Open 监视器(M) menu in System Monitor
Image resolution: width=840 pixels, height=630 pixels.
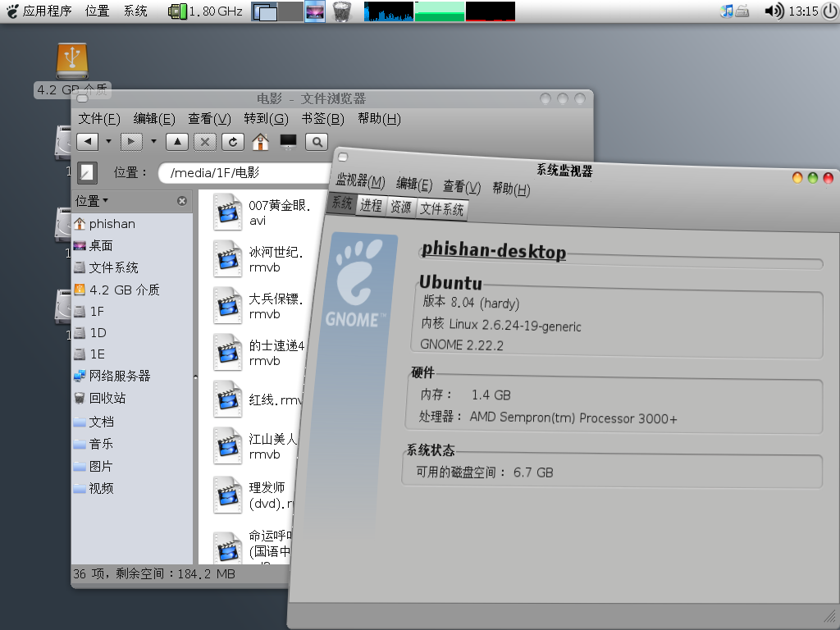click(361, 180)
